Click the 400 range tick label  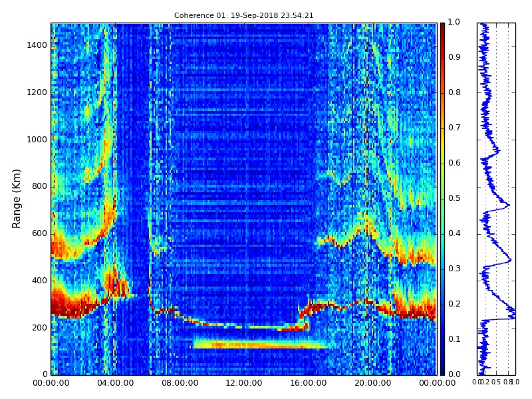(x=39, y=281)
